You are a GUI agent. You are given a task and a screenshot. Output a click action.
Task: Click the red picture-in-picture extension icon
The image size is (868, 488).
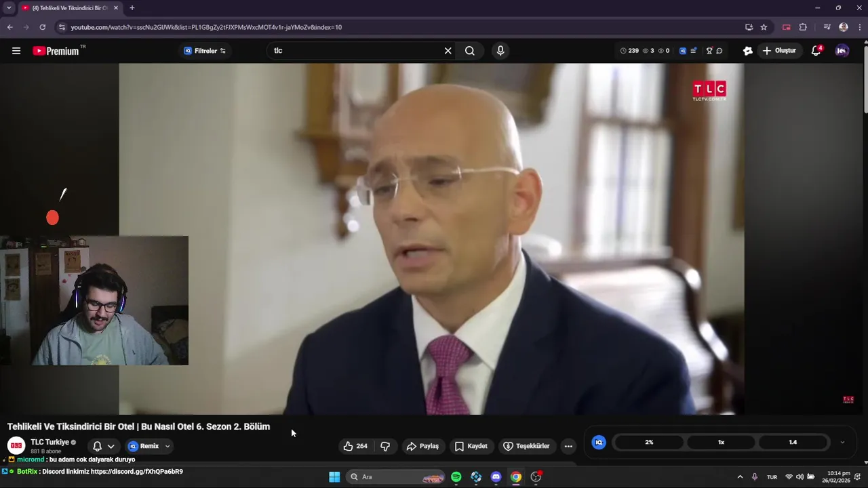click(x=787, y=27)
